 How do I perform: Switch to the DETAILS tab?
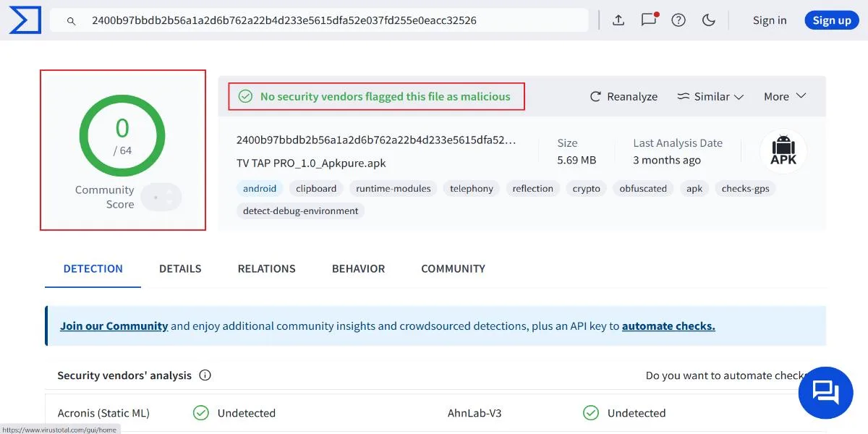180,268
